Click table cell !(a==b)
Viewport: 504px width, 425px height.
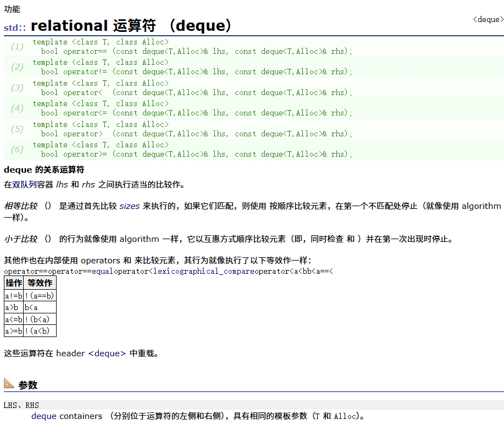point(40,295)
